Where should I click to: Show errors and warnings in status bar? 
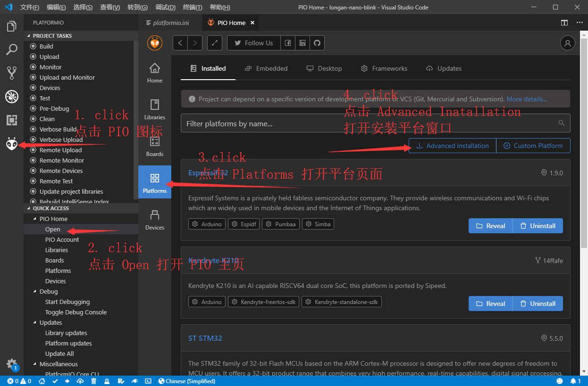click(19, 381)
